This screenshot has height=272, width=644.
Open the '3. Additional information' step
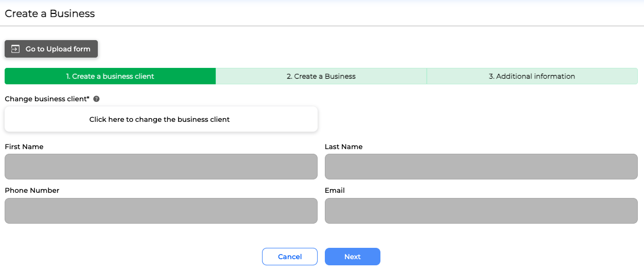pyautogui.click(x=532, y=76)
